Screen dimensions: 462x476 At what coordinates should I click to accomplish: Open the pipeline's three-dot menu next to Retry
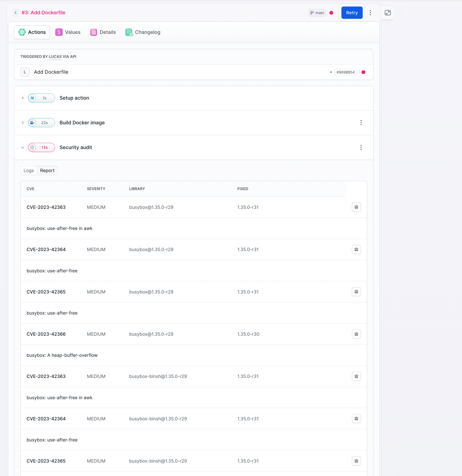tap(370, 13)
